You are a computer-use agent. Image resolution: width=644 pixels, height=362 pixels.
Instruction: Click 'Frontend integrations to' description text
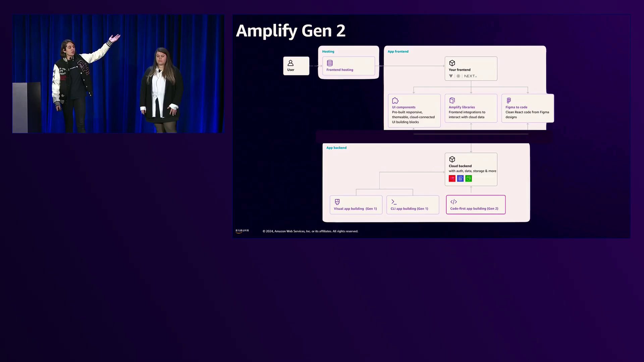[x=467, y=112]
